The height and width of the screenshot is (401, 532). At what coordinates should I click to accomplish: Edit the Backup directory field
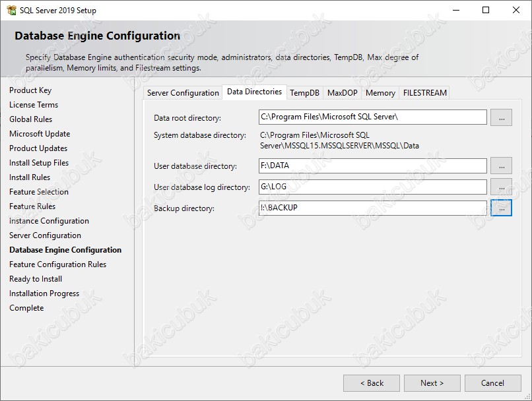[x=372, y=208]
